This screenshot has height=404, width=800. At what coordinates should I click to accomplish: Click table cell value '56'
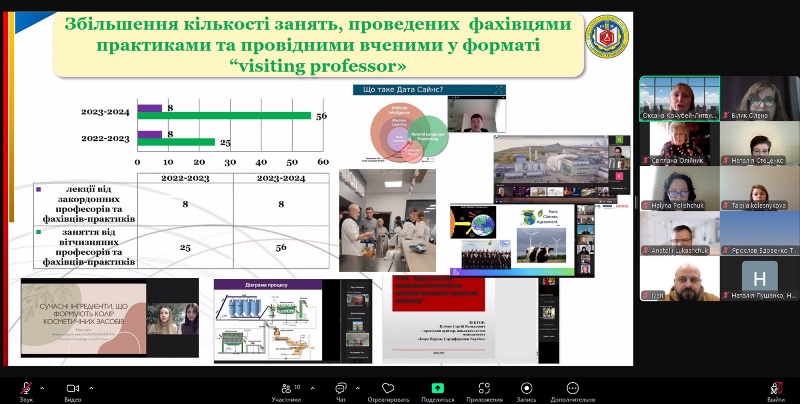click(281, 247)
